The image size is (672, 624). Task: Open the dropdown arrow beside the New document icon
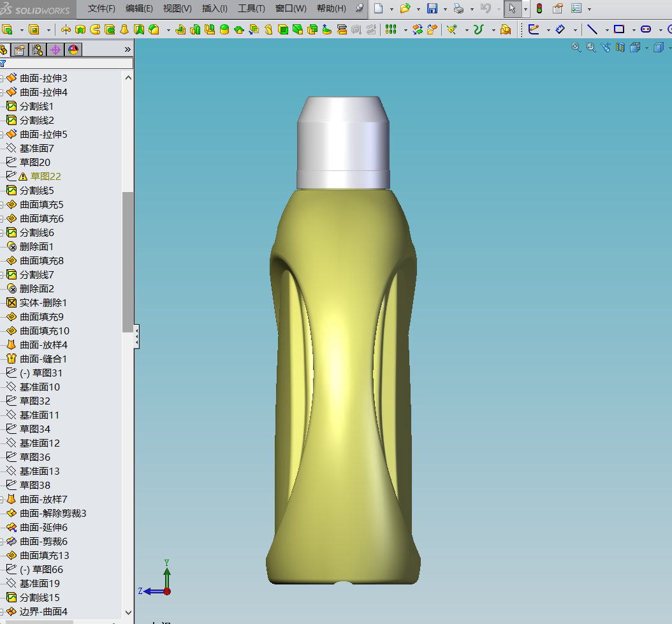point(391,9)
